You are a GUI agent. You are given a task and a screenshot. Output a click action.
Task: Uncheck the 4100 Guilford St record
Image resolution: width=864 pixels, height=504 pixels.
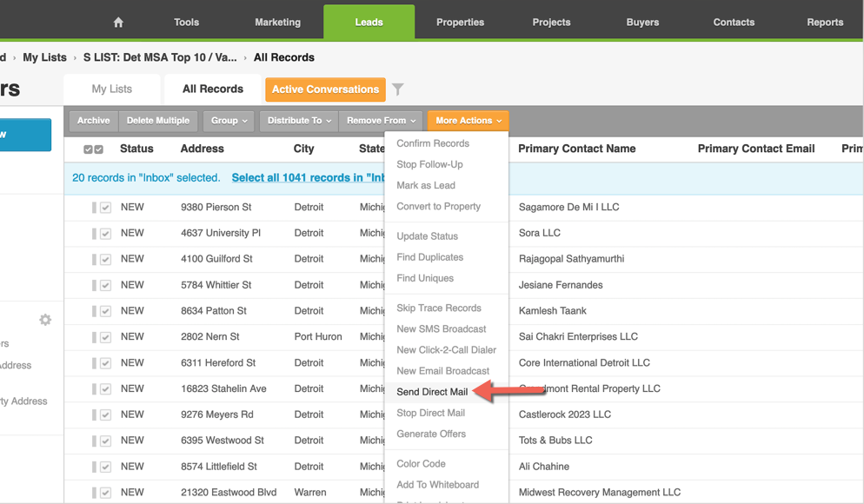[105, 259]
